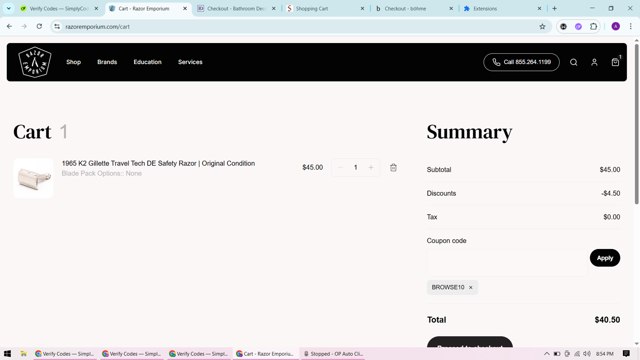
Task: Open a new browser tab
Action: tap(554, 8)
